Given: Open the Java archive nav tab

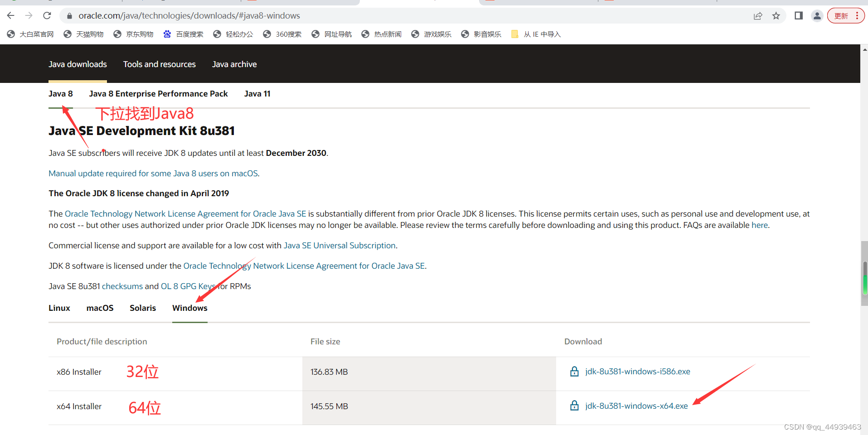Looking at the screenshot, I should point(234,64).
